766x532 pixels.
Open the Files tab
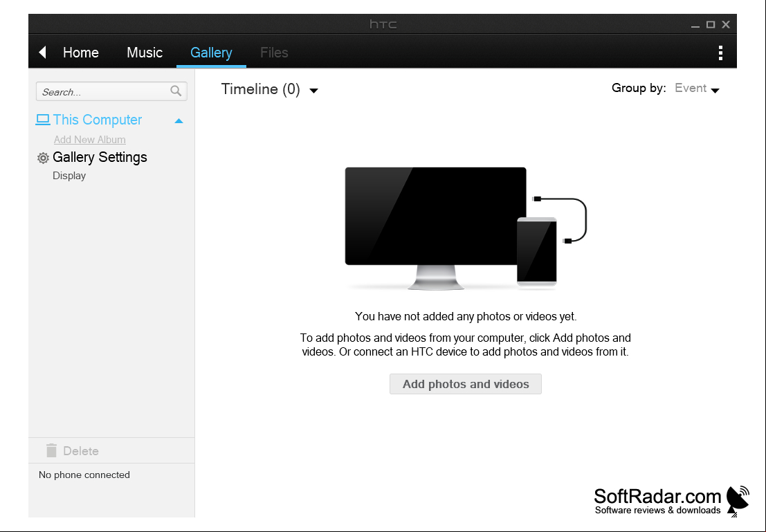tap(274, 53)
